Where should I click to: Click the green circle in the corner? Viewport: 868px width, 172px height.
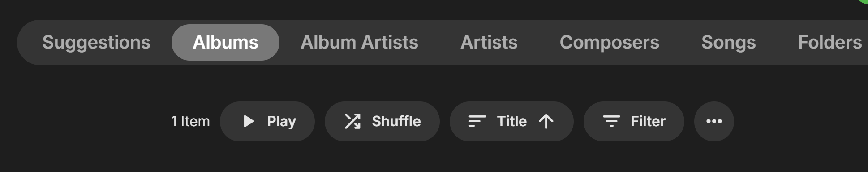point(863,1)
